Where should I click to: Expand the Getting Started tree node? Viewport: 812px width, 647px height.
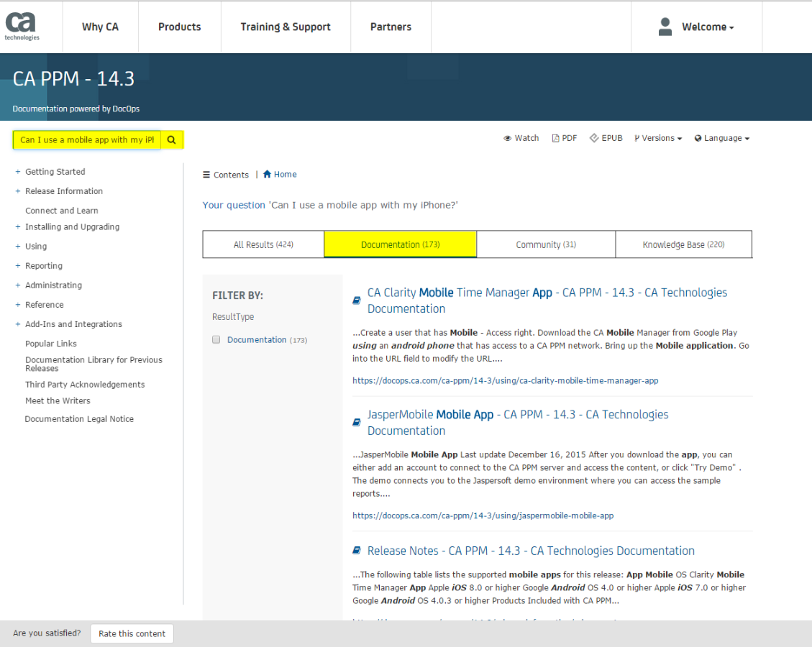click(17, 171)
